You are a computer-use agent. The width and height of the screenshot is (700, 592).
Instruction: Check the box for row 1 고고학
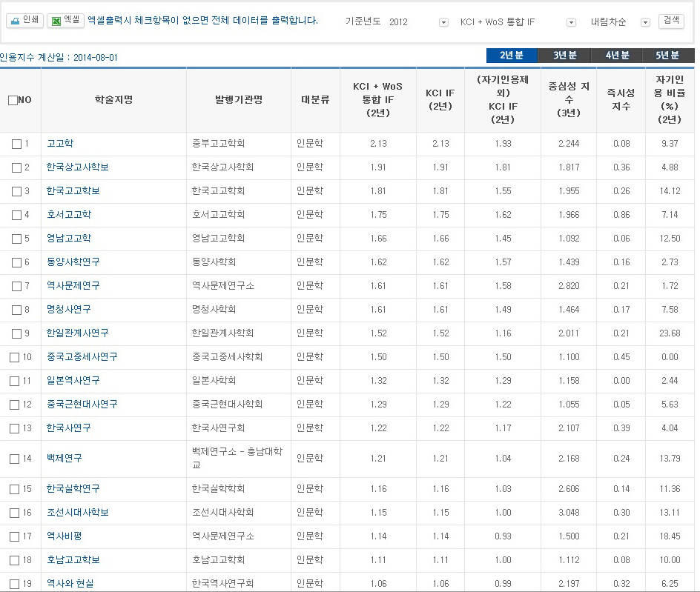(16, 144)
